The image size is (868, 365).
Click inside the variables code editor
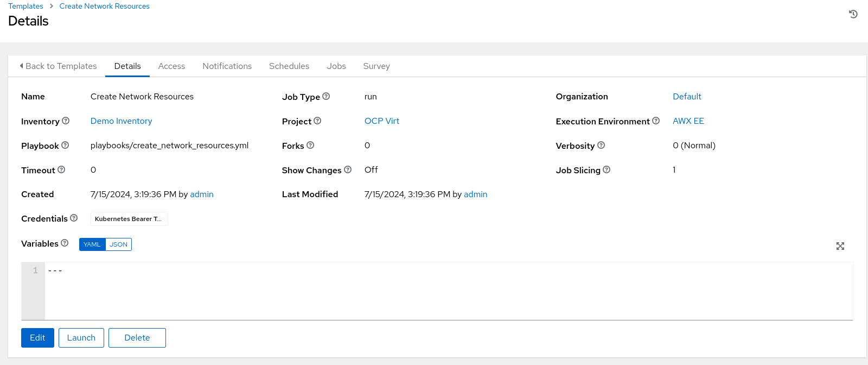434,291
